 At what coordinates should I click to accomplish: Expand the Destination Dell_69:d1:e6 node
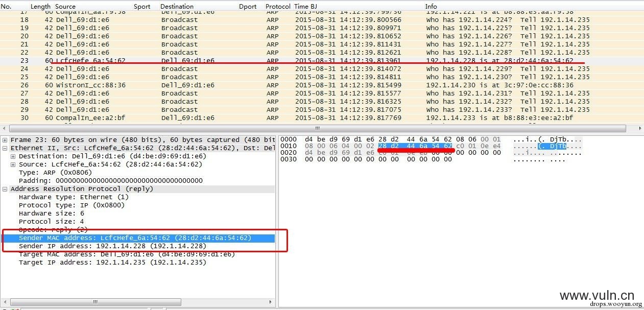[x=13, y=156]
